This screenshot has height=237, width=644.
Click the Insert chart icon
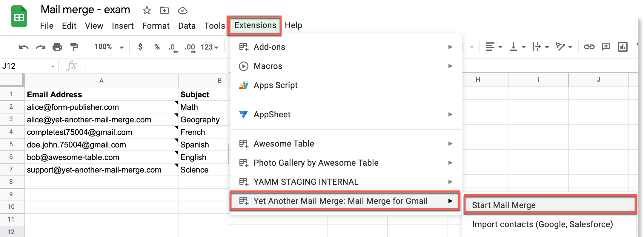pos(623,47)
